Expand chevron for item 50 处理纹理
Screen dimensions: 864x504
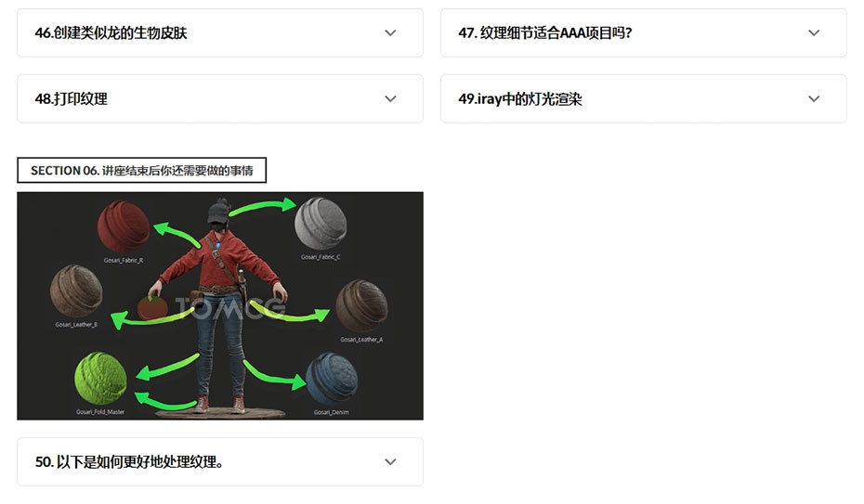390,462
